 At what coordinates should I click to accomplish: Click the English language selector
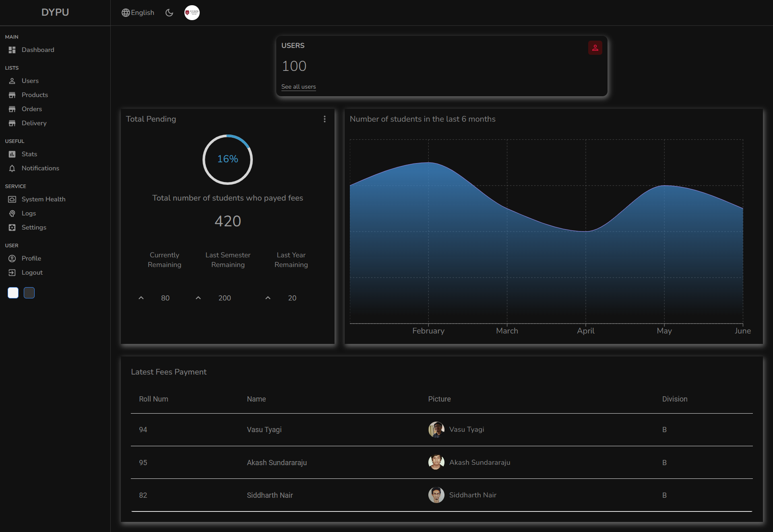(x=138, y=12)
